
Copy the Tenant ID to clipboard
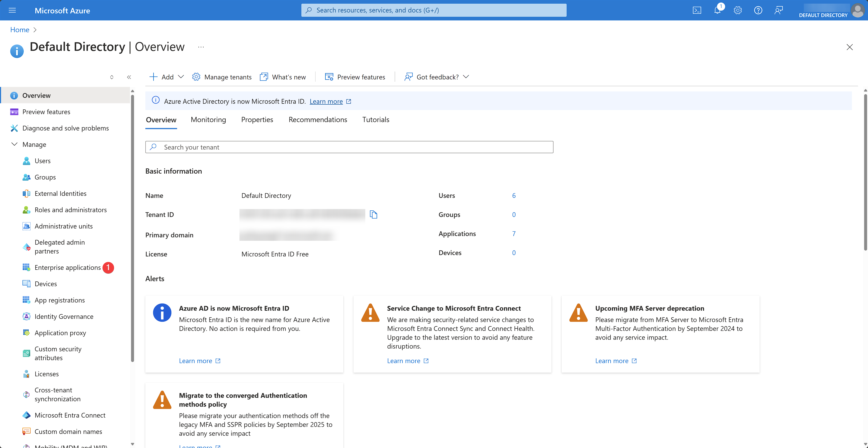click(x=373, y=214)
